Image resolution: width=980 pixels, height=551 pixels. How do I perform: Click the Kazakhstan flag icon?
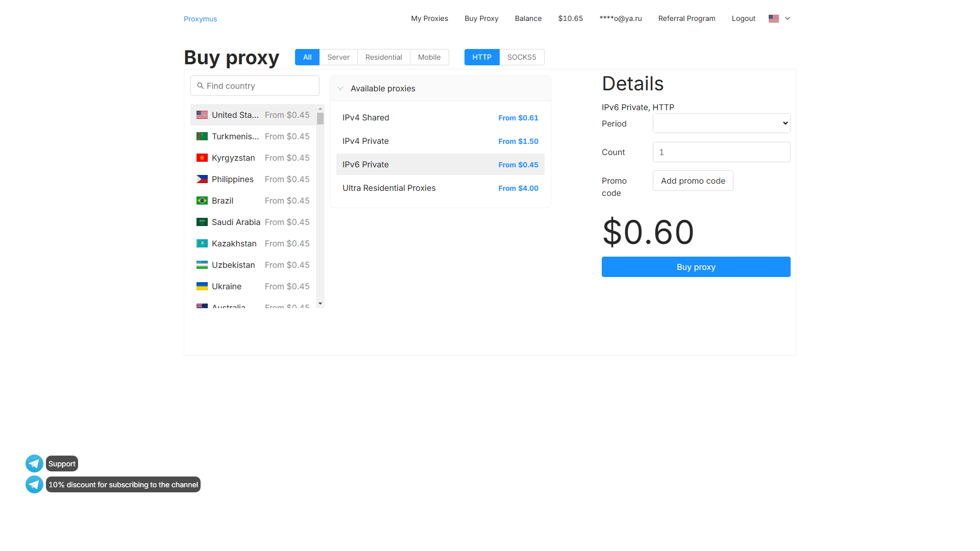202,243
